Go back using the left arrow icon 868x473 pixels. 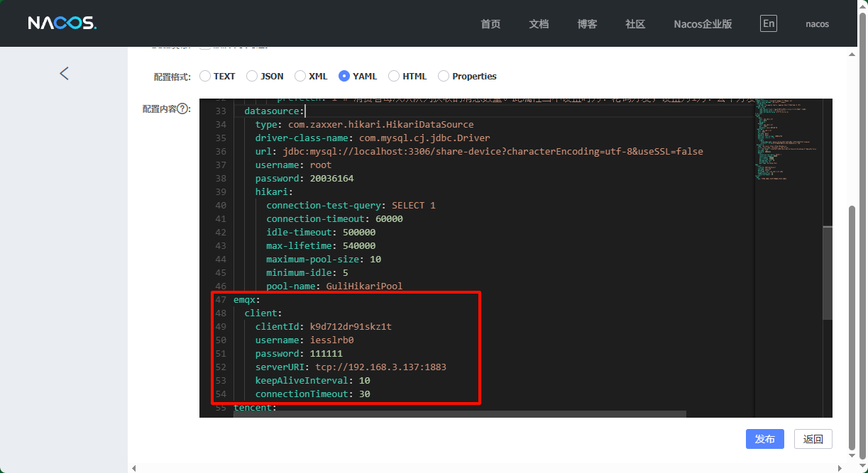tap(64, 73)
